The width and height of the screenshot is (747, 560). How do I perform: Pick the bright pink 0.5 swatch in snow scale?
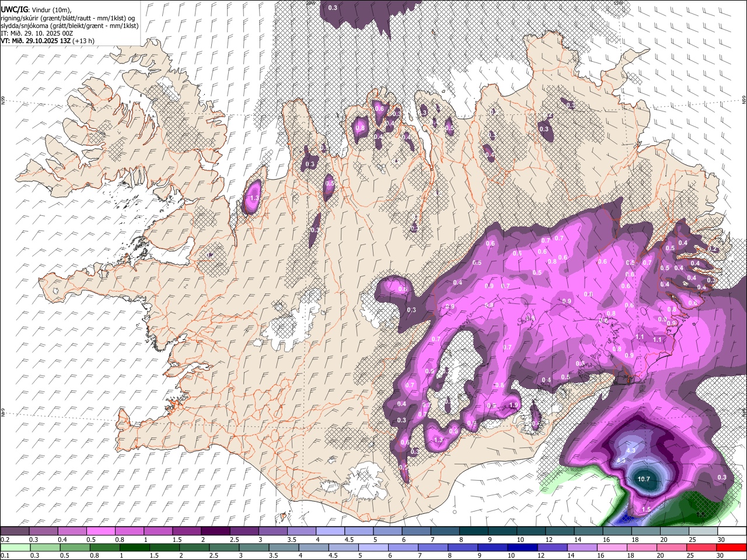100,531
